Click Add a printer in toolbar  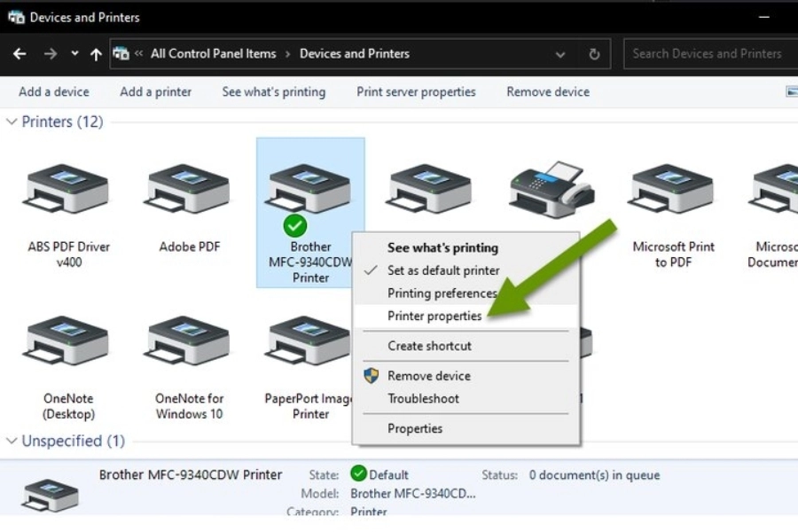155,92
